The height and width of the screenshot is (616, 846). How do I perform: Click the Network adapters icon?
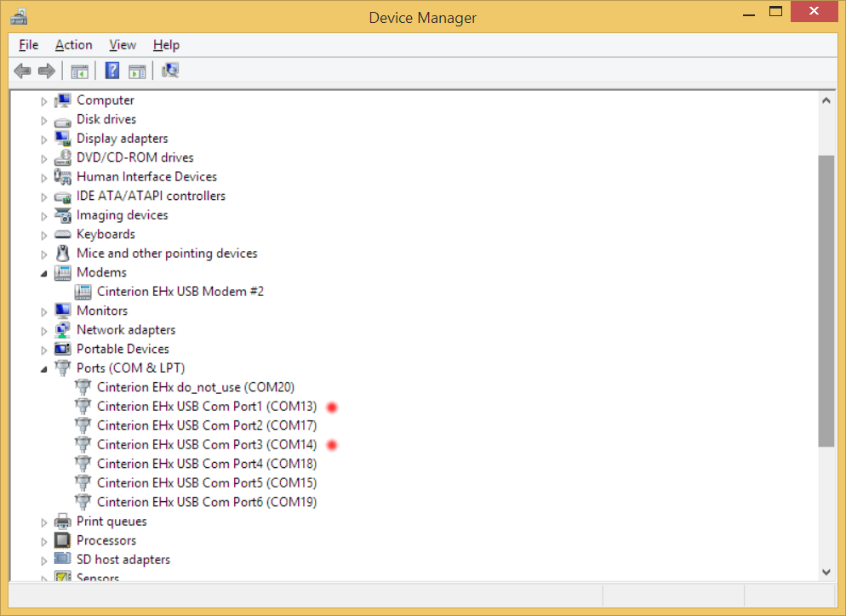point(63,330)
